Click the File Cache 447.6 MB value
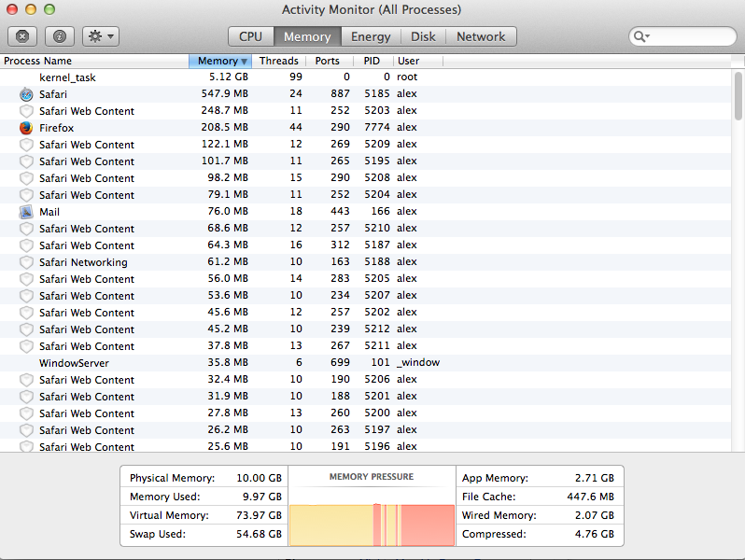 click(591, 497)
